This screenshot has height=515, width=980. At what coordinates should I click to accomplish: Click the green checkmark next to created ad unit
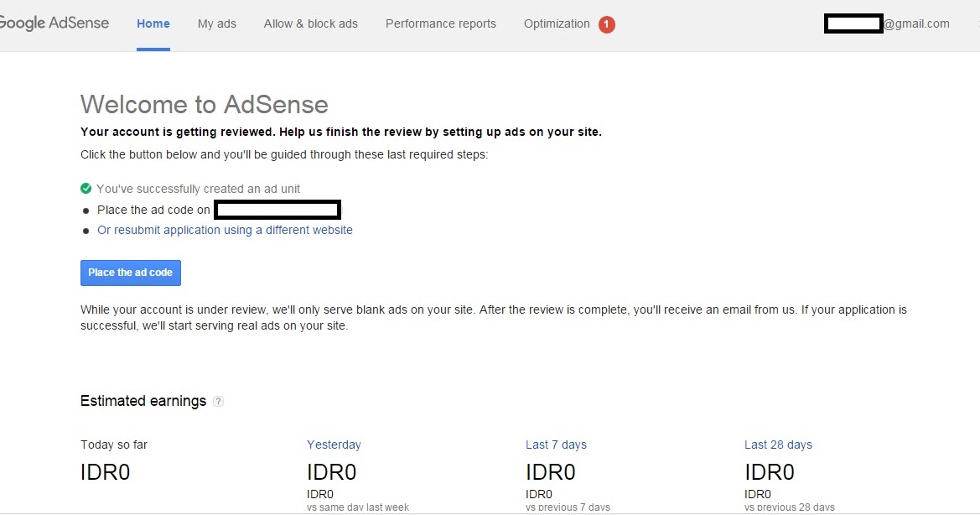tap(86, 188)
